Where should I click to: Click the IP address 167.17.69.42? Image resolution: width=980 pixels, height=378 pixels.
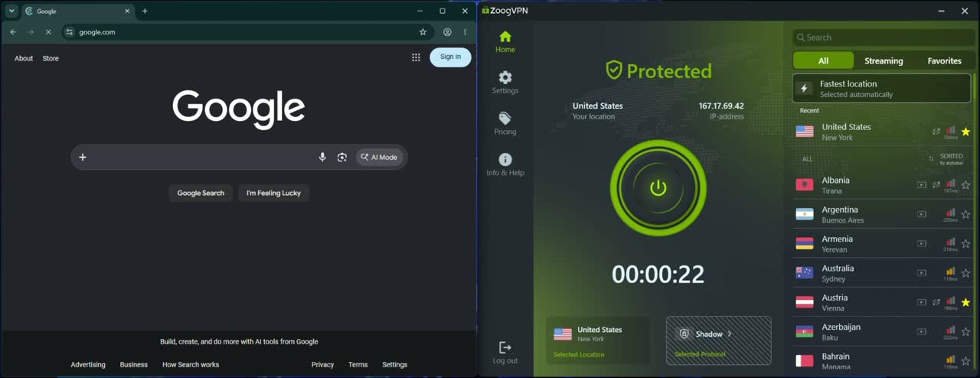point(721,106)
